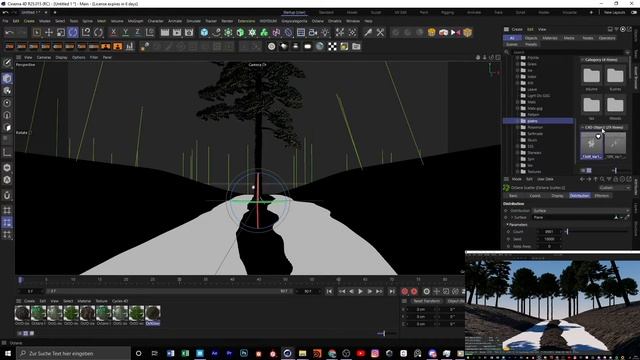The height and width of the screenshot is (360, 640).
Task: Click the Count value field
Action: point(549,232)
